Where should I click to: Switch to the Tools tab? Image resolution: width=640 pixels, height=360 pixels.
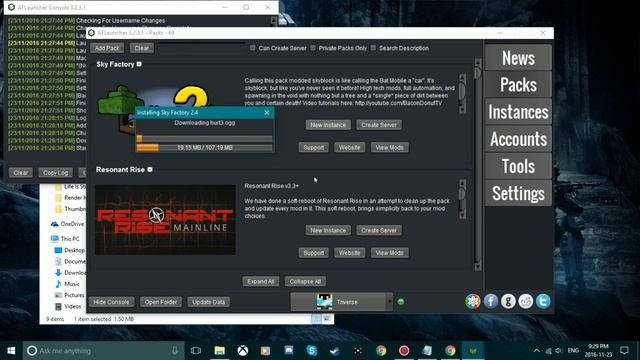pyautogui.click(x=518, y=166)
